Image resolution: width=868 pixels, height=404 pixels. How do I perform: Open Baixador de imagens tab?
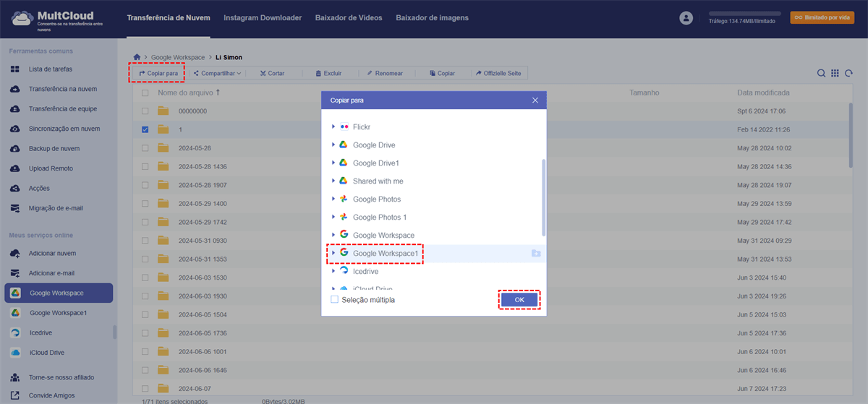click(432, 17)
